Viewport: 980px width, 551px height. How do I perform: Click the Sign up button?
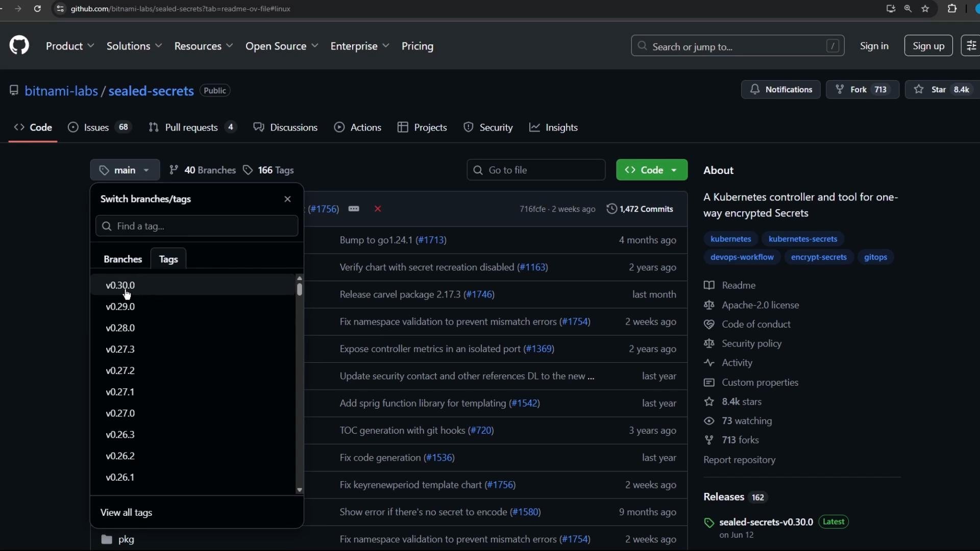[928, 46]
